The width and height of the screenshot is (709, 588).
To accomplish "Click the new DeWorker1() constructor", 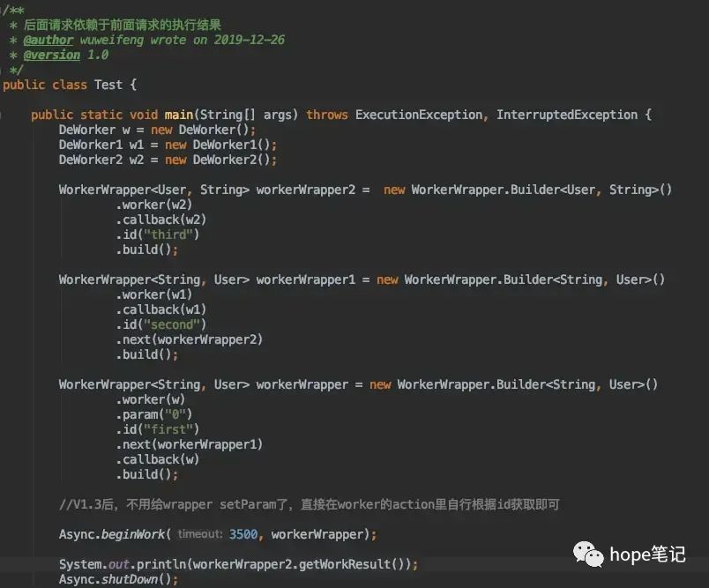I will pos(221,144).
